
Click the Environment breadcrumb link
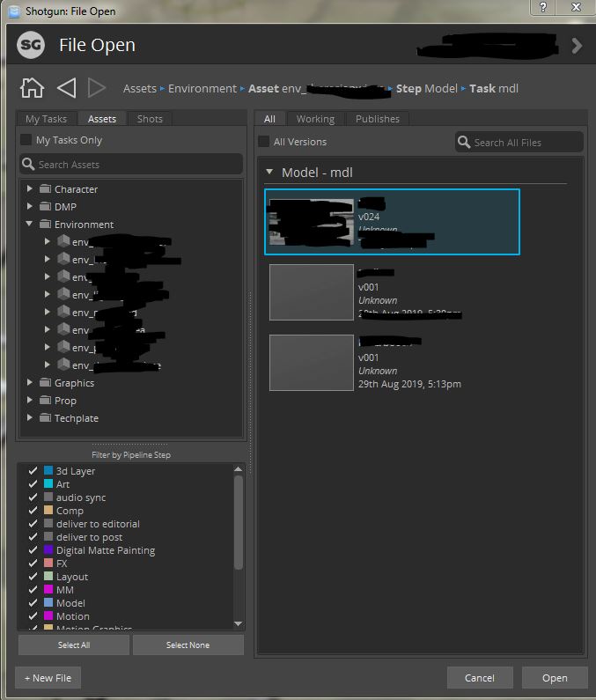click(x=202, y=88)
